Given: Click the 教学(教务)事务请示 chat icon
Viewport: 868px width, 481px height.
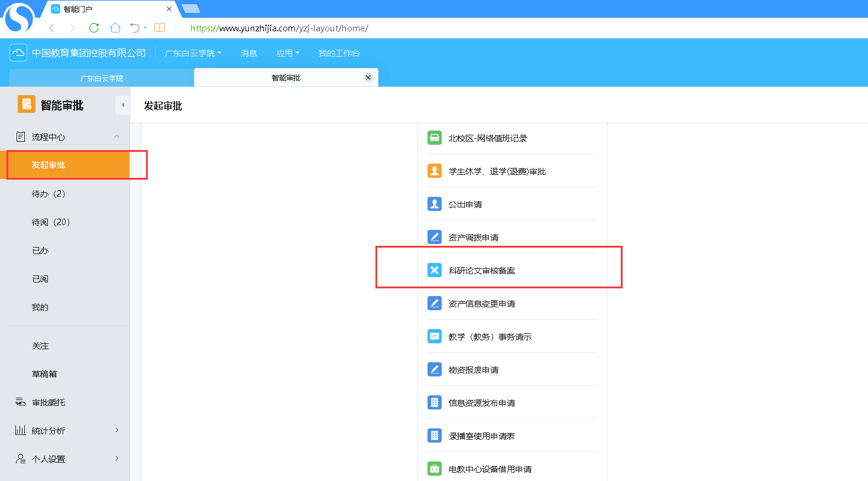Looking at the screenshot, I should point(435,336).
